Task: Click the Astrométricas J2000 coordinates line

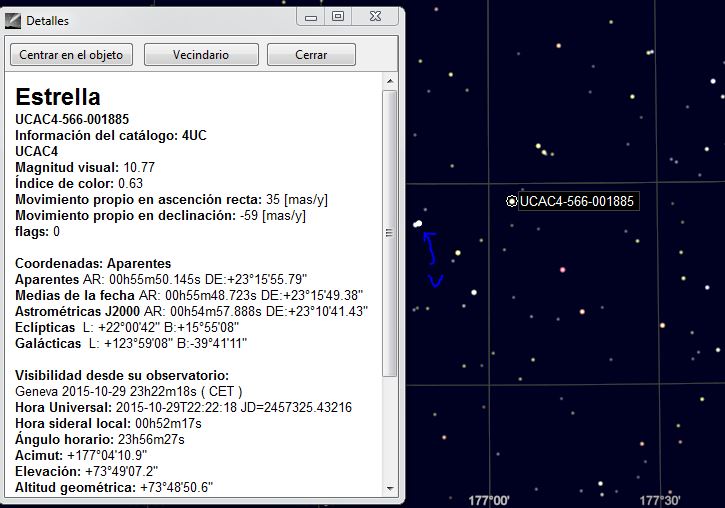Action: 192,311
